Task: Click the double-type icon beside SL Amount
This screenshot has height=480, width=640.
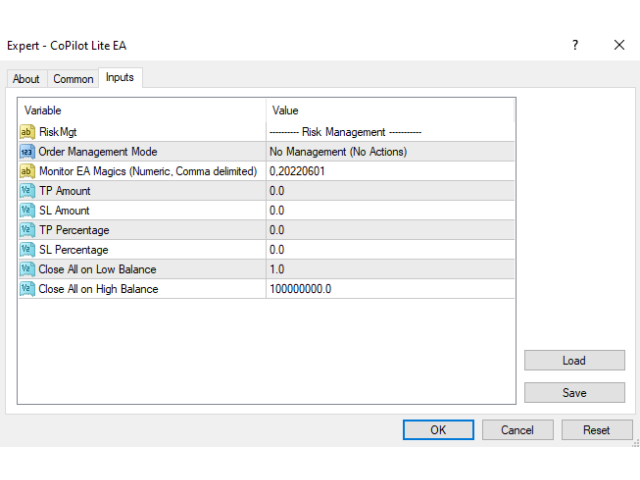Action: [27, 210]
